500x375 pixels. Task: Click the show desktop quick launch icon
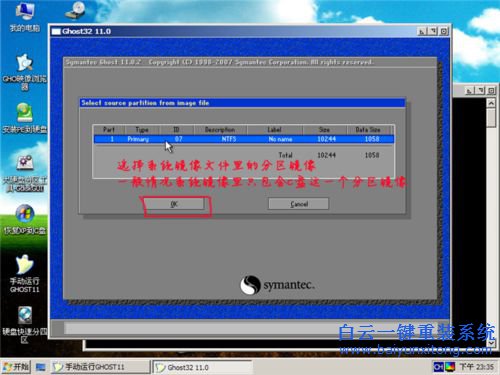point(41,367)
